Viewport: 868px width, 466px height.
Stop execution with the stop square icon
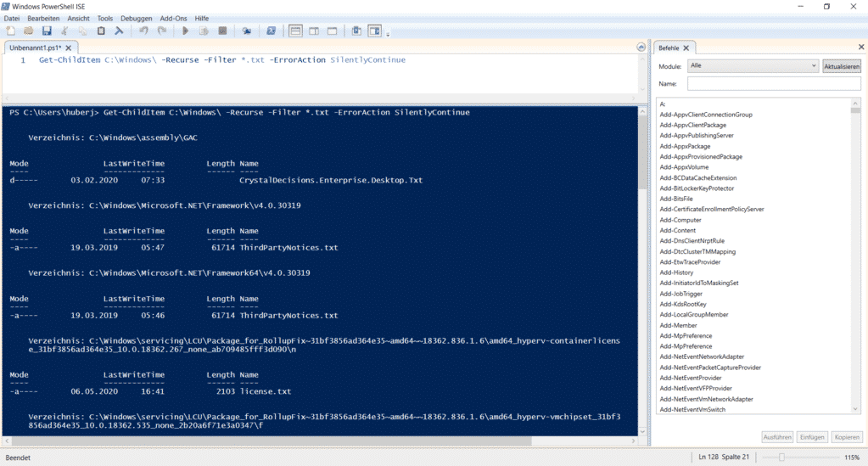click(222, 31)
